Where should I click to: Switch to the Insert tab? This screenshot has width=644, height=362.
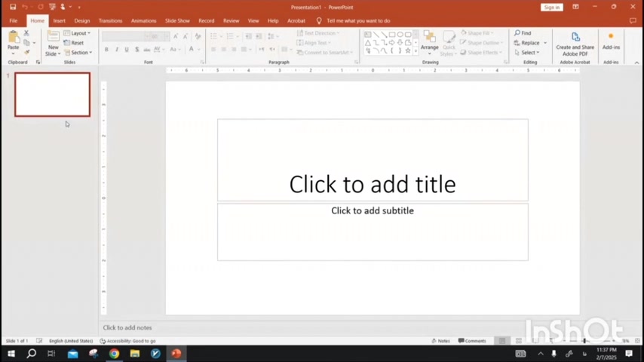point(59,20)
